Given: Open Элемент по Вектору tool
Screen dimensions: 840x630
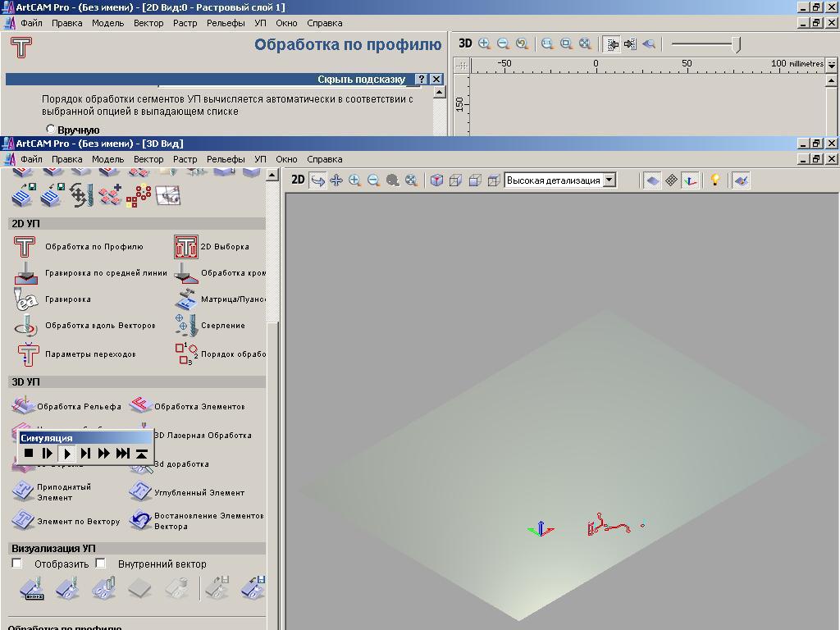Looking at the screenshot, I should (66, 521).
